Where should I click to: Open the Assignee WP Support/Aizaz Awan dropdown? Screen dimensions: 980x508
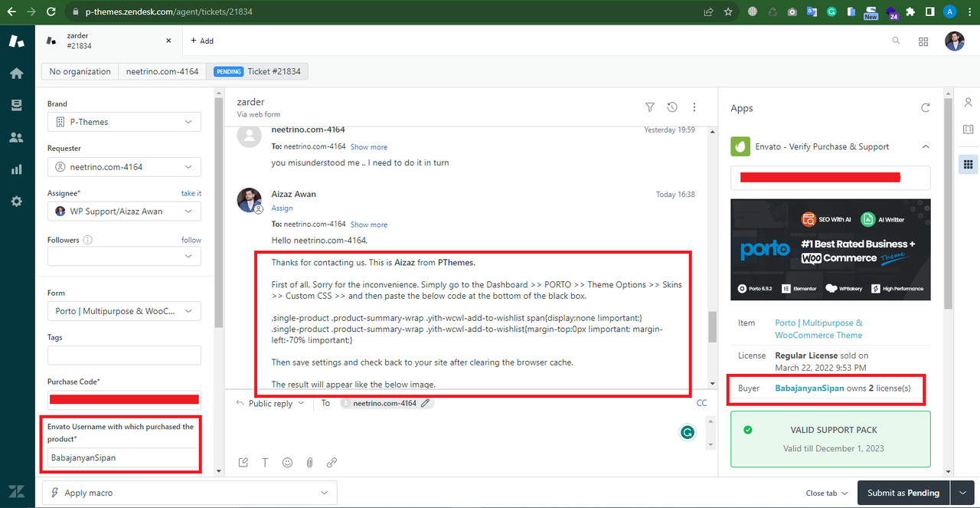coord(124,211)
